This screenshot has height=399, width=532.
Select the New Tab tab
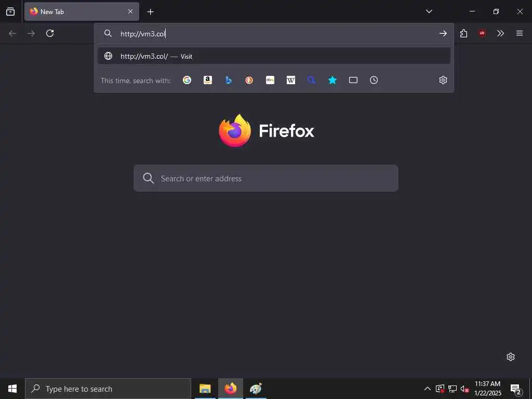coord(82,11)
